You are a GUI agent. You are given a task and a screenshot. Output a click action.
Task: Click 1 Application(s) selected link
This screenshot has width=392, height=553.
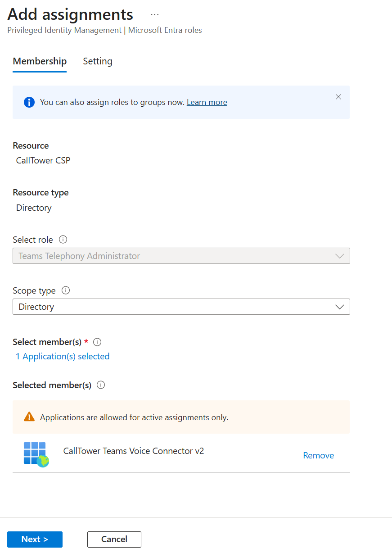pyautogui.click(x=63, y=356)
